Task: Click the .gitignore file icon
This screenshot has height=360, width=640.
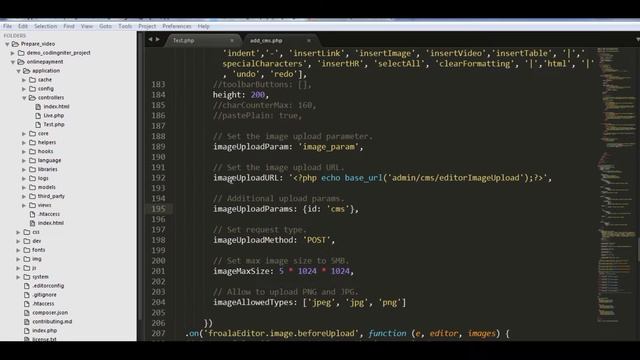Action: (27, 295)
